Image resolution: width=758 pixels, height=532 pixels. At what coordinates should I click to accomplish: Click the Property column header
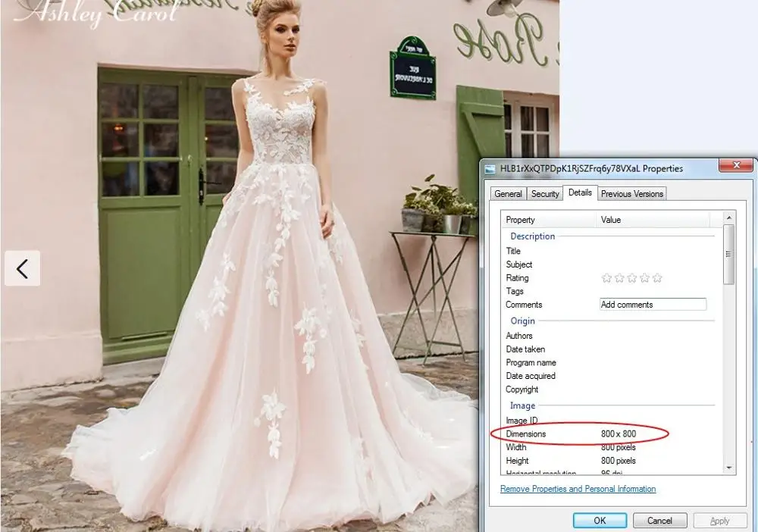tap(548, 219)
